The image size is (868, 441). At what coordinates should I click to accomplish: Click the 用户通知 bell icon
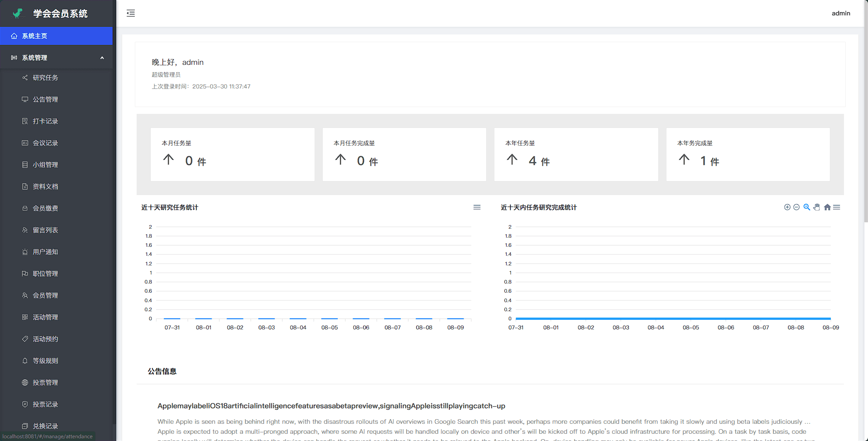[25, 252]
